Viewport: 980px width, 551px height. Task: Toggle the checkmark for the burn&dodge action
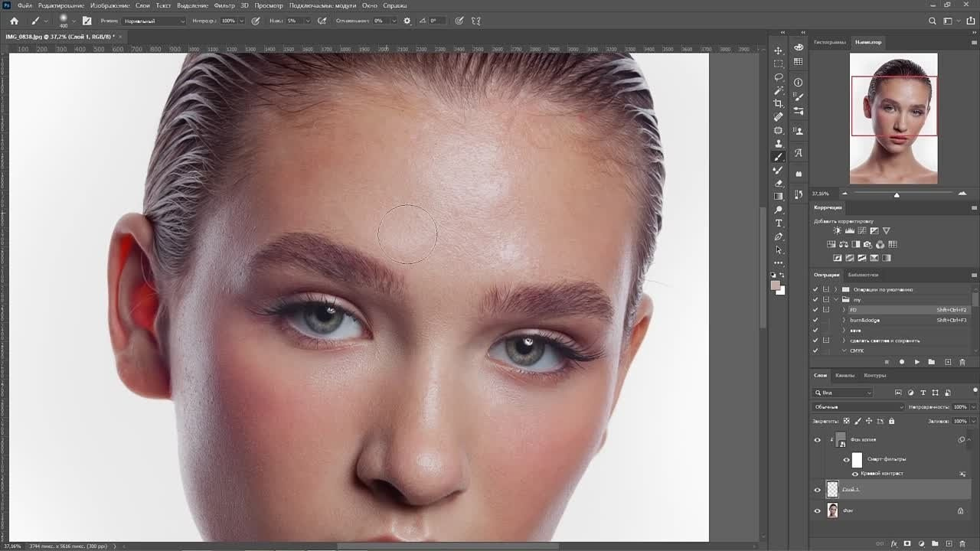click(x=815, y=320)
